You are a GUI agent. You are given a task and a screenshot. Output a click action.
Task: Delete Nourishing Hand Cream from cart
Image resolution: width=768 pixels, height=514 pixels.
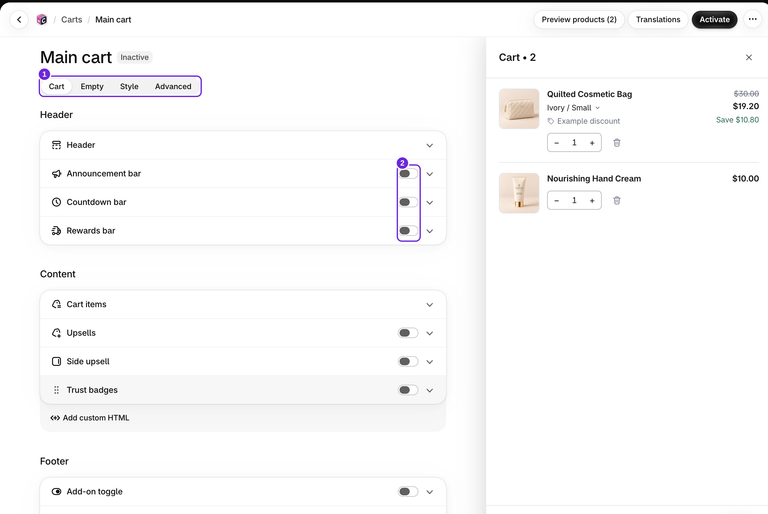coord(617,200)
